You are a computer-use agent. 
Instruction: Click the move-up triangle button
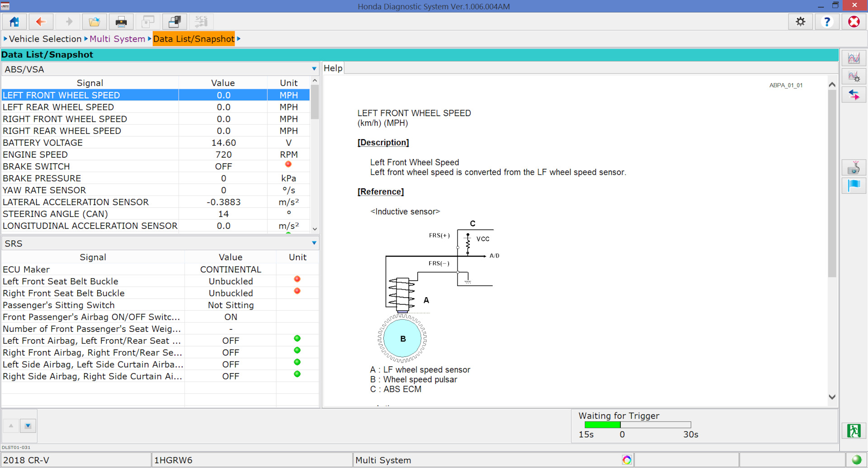tap(11, 426)
